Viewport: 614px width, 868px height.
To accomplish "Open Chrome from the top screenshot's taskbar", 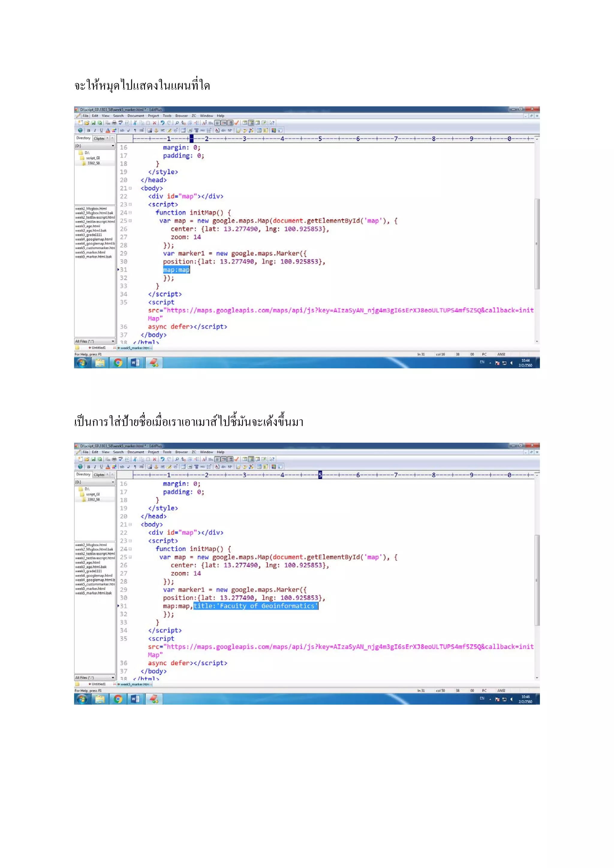I will pyautogui.click(x=118, y=363).
